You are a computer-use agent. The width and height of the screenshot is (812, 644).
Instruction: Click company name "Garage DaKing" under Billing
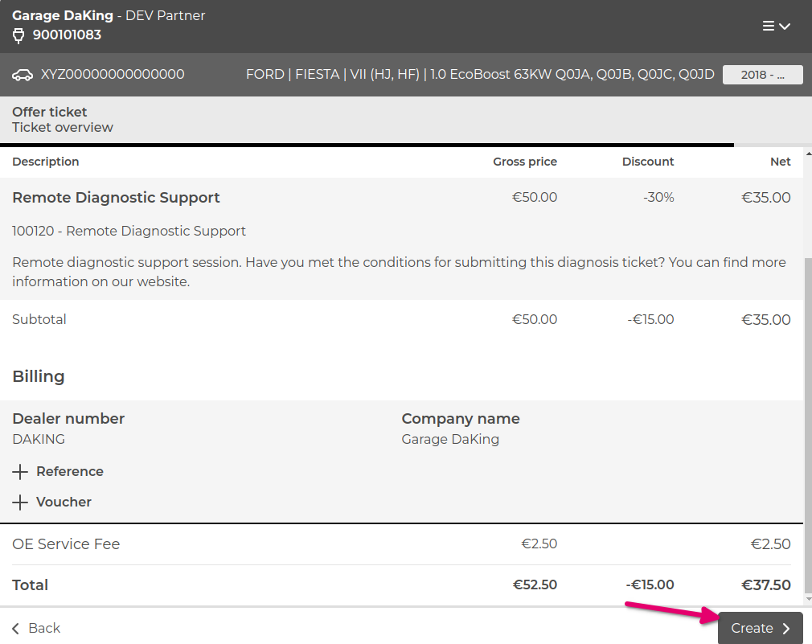(x=450, y=439)
